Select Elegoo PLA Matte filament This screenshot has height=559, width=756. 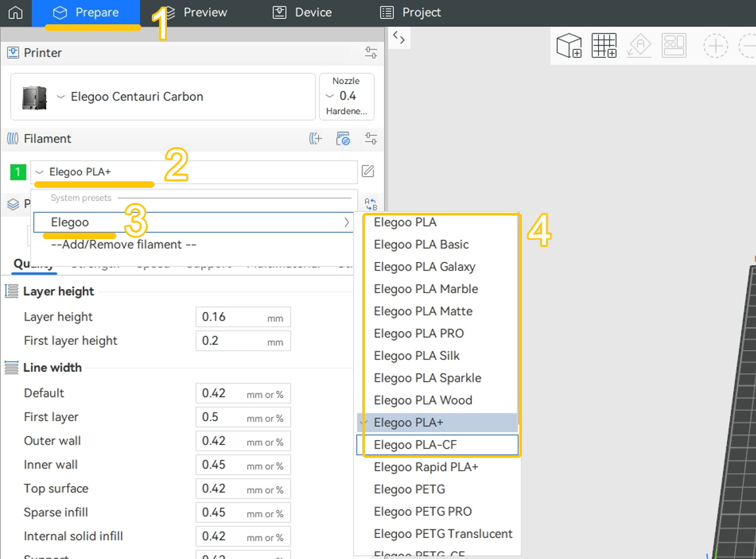[x=437, y=311]
